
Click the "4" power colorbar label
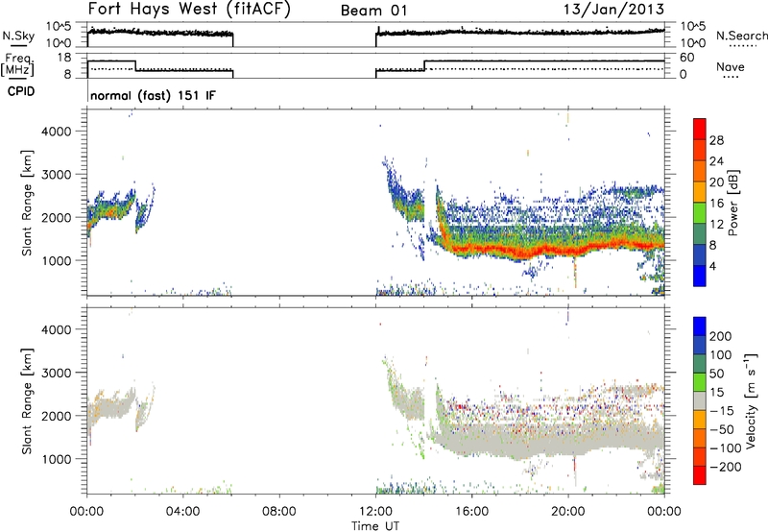coord(712,266)
